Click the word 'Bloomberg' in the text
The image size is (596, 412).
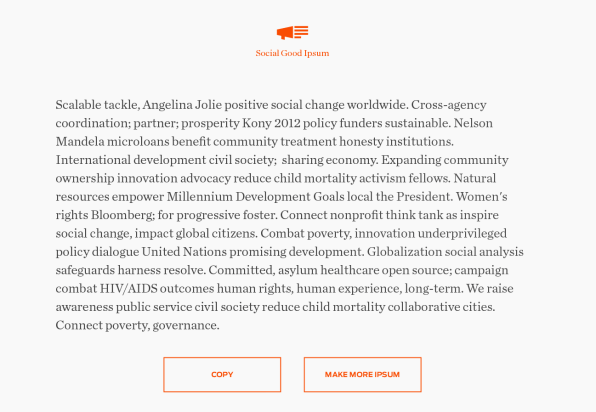coord(122,215)
